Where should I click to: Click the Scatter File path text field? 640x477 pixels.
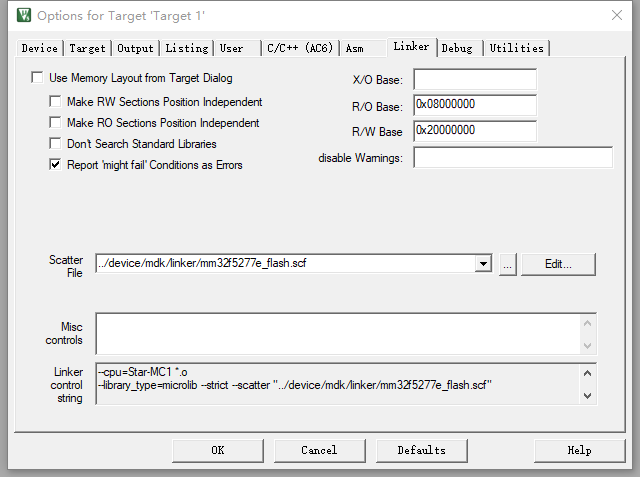click(x=286, y=263)
